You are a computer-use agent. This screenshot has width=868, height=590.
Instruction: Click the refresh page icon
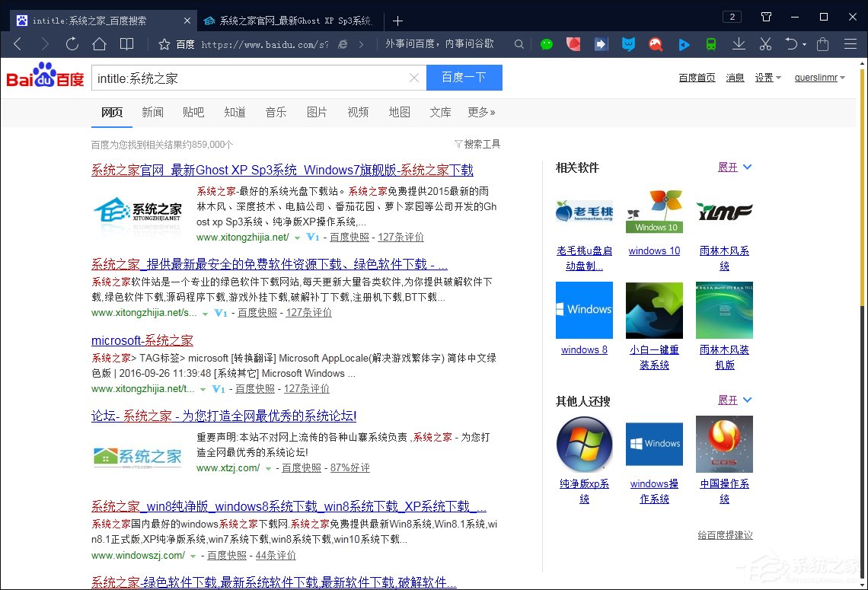pos(72,44)
